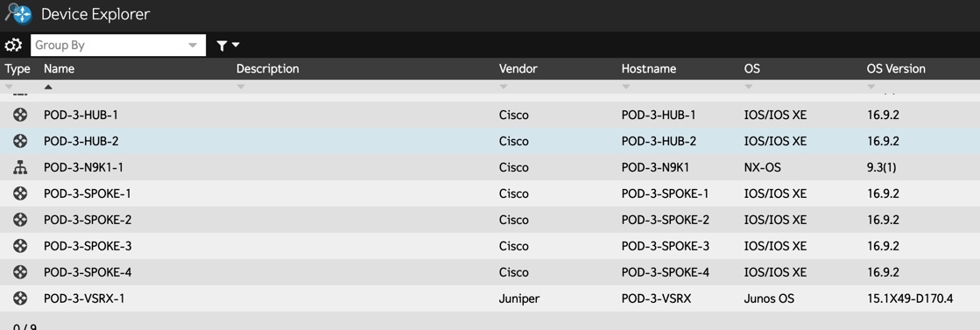Open filter arrow under Description column
The image size is (980, 330).
[241, 87]
